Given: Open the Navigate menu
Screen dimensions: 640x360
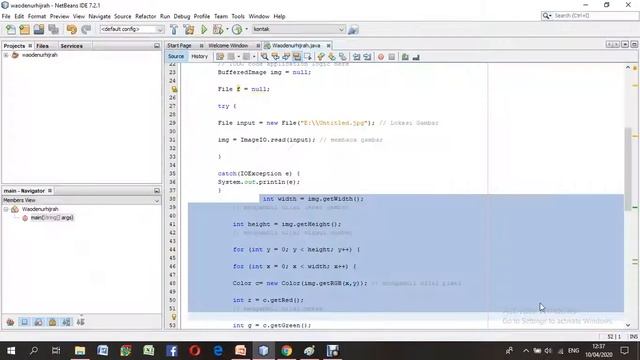Looking at the screenshot, I should pyautogui.click(x=100, y=16).
